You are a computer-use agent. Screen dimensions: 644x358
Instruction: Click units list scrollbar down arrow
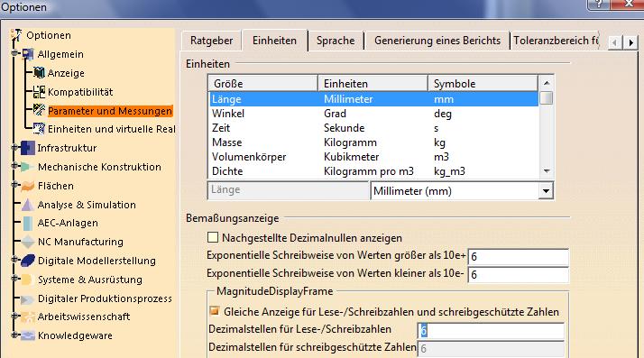click(547, 170)
